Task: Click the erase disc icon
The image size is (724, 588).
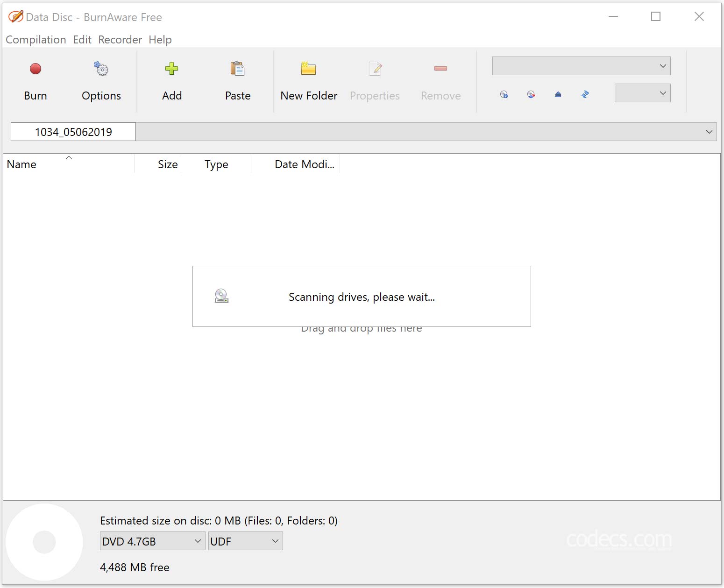Action: click(531, 94)
